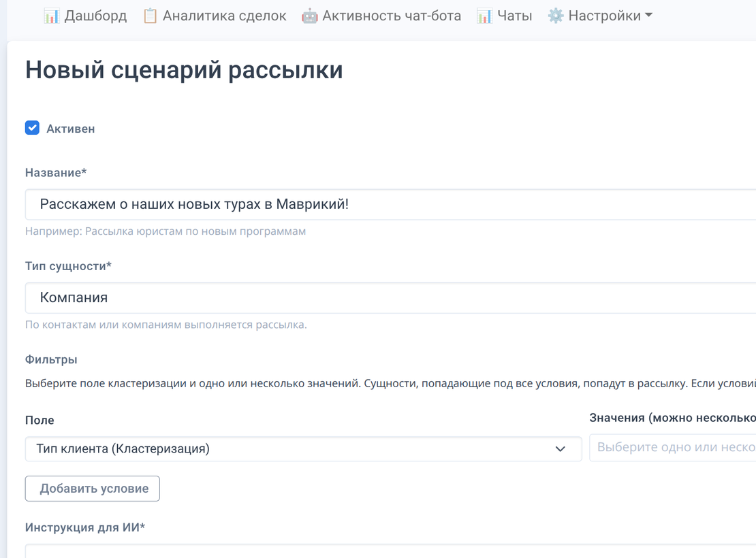Uncheck the Активен checkbox
The width and height of the screenshot is (756, 558).
pyautogui.click(x=32, y=127)
